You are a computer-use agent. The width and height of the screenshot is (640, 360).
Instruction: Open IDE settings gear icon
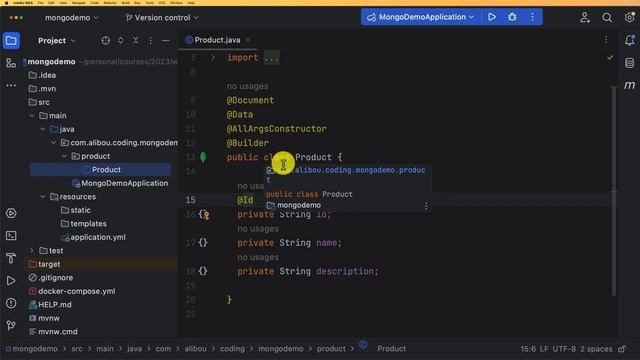click(629, 17)
